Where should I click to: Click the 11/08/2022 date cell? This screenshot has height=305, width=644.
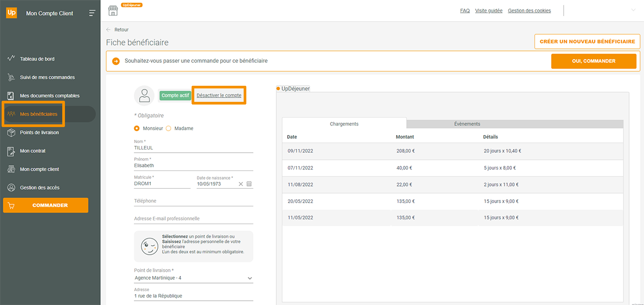pyautogui.click(x=301, y=184)
